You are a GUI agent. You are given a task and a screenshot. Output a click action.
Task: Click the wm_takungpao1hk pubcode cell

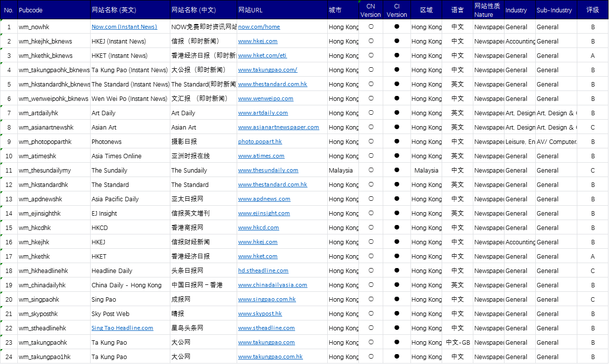tap(54, 357)
